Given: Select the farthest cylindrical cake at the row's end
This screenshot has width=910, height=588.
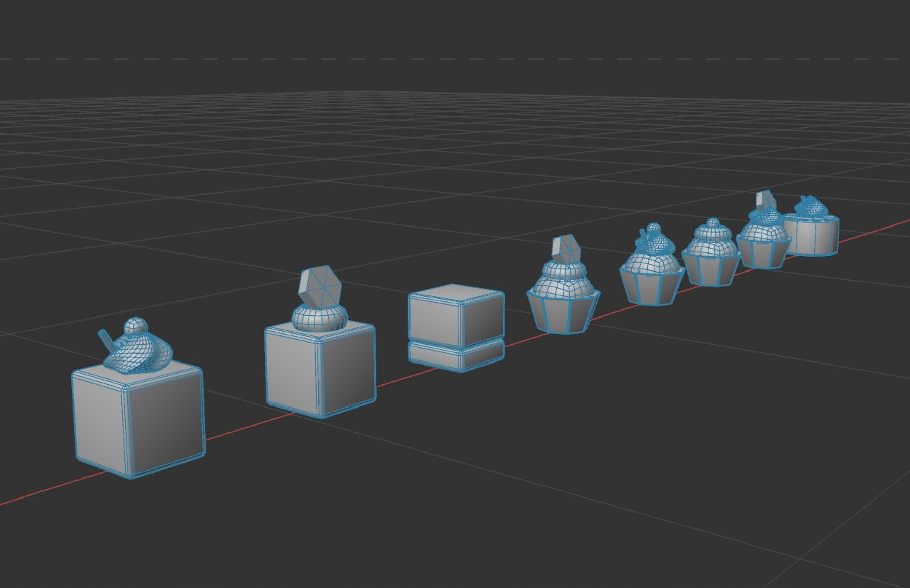Looking at the screenshot, I should pos(811,226).
